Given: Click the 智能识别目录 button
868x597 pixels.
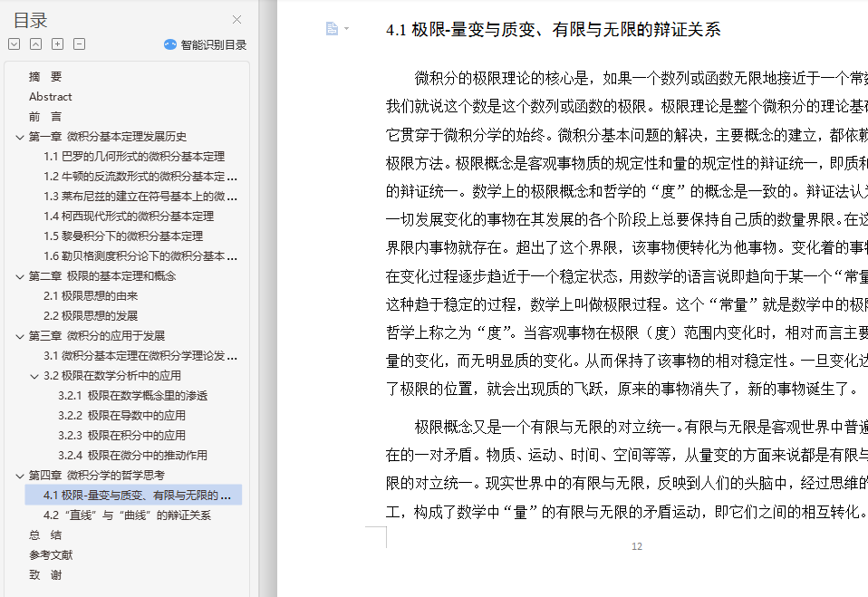Looking at the screenshot, I should [206, 44].
